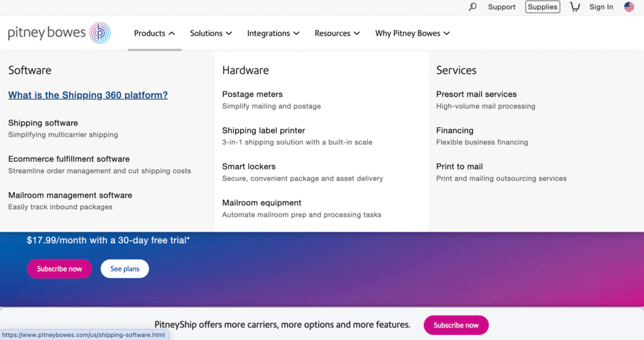This screenshot has height=340, width=644.
Task: Open Presort mail services item
Action: [477, 94]
